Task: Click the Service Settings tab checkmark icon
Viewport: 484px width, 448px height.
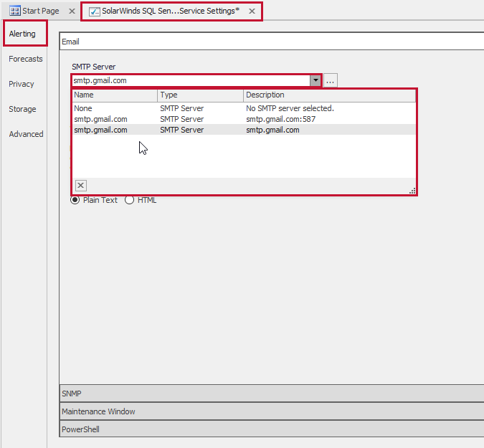Action: pos(94,11)
